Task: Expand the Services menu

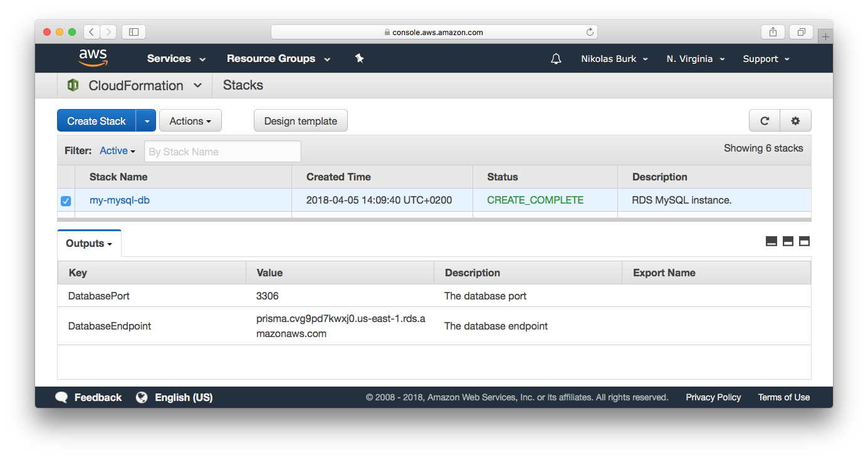Action: [x=176, y=59]
